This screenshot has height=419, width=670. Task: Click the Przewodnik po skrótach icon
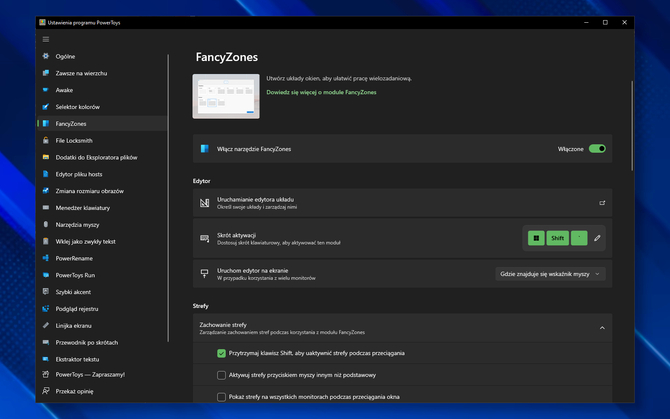click(46, 343)
